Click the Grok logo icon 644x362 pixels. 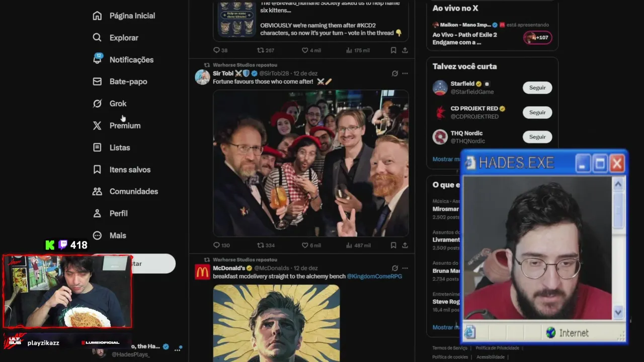97,104
